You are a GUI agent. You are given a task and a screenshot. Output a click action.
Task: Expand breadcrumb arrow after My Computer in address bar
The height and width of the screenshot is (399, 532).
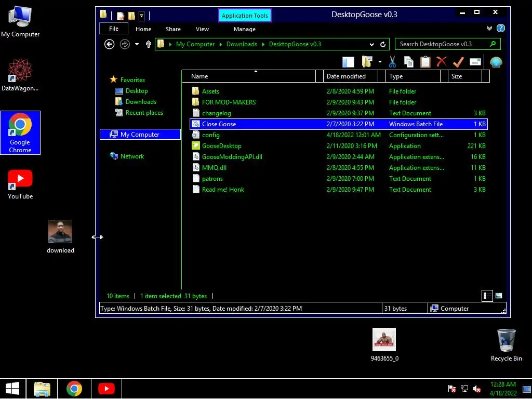point(220,44)
